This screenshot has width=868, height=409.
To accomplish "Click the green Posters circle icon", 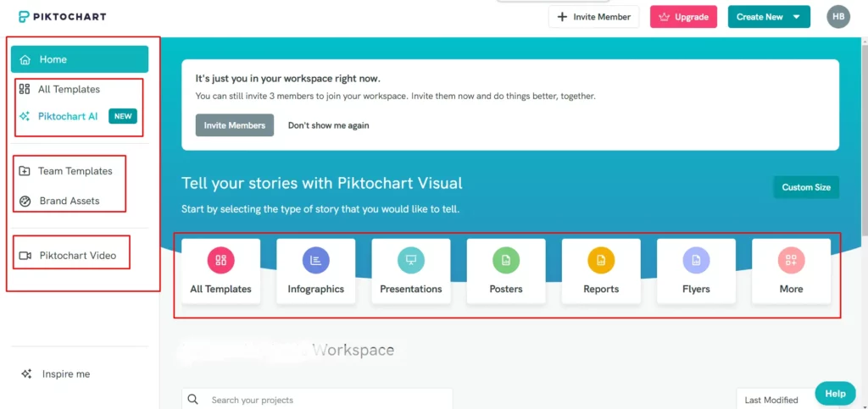I will (506, 260).
